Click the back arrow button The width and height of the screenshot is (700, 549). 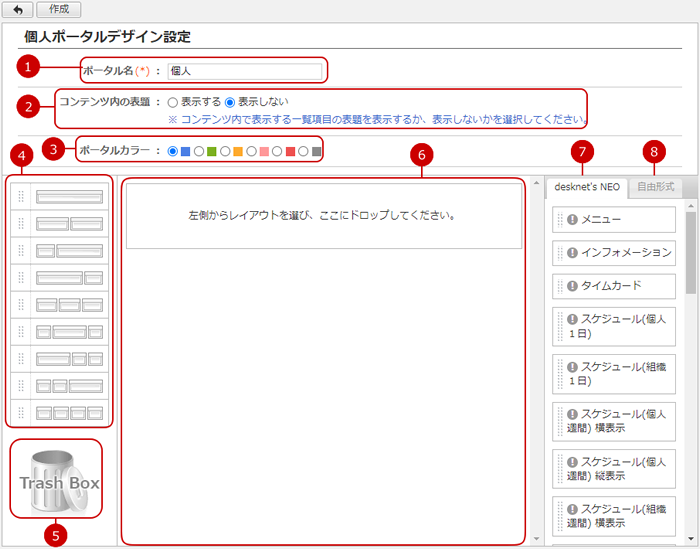pos(17,9)
